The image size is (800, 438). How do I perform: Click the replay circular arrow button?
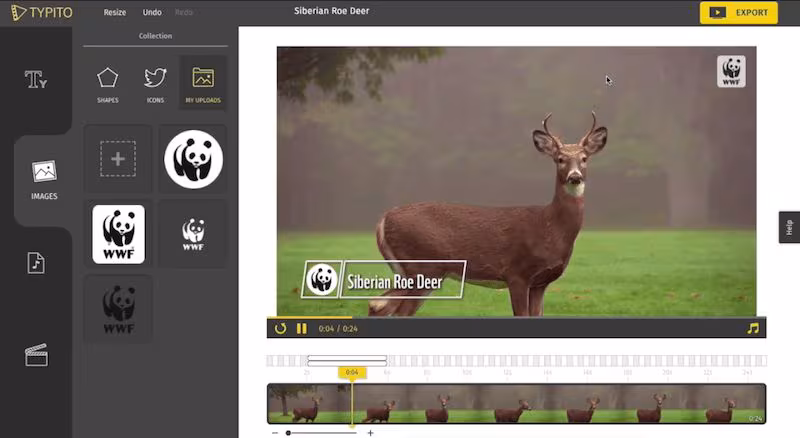(280, 328)
